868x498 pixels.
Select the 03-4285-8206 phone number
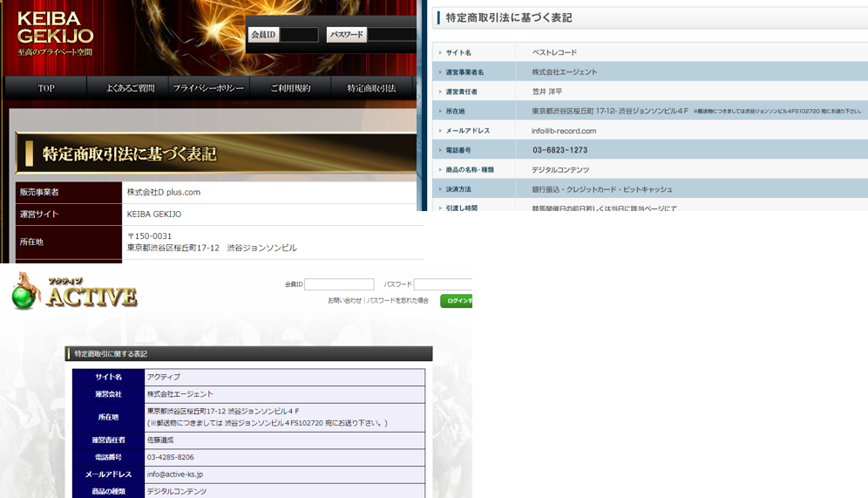coord(171,457)
